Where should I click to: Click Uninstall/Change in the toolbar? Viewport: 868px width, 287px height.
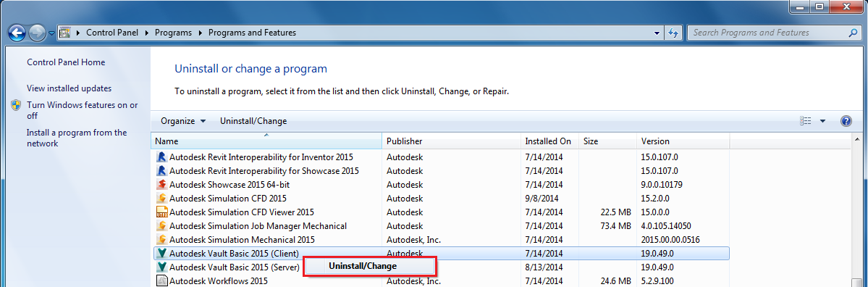[253, 121]
